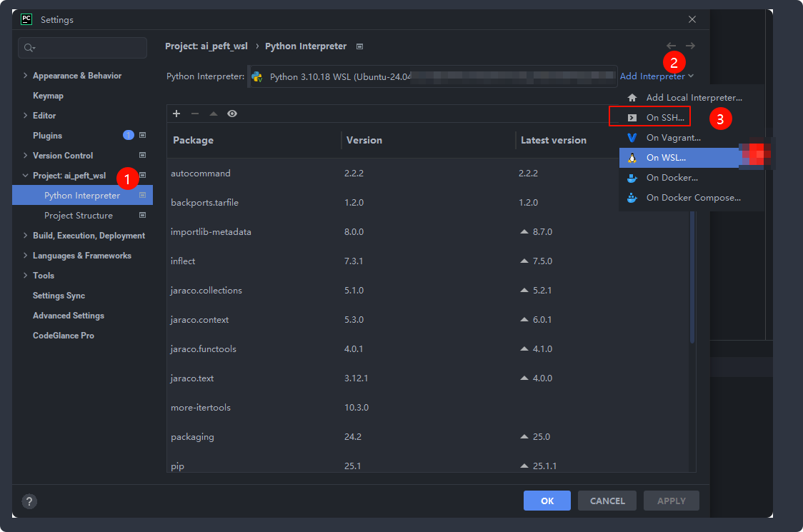Select the jaraco.functools package row
This screenshot has width=803, height=532.
click(428, 349)
